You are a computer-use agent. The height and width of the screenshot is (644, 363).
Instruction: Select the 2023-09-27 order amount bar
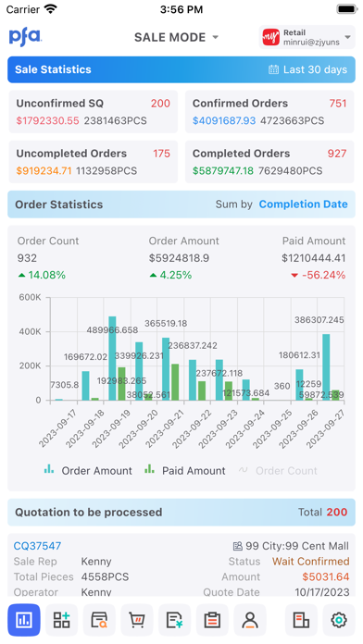326,367
